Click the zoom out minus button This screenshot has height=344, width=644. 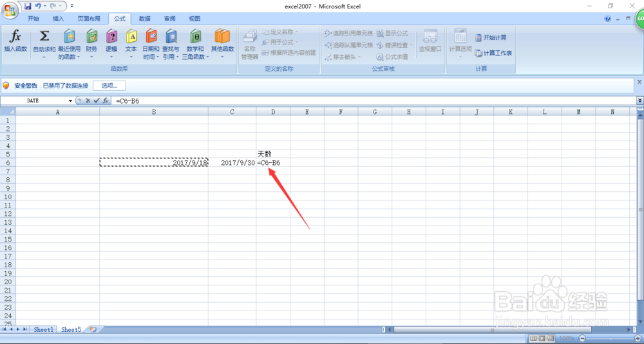pyautogui.click(x=582, y=338)
